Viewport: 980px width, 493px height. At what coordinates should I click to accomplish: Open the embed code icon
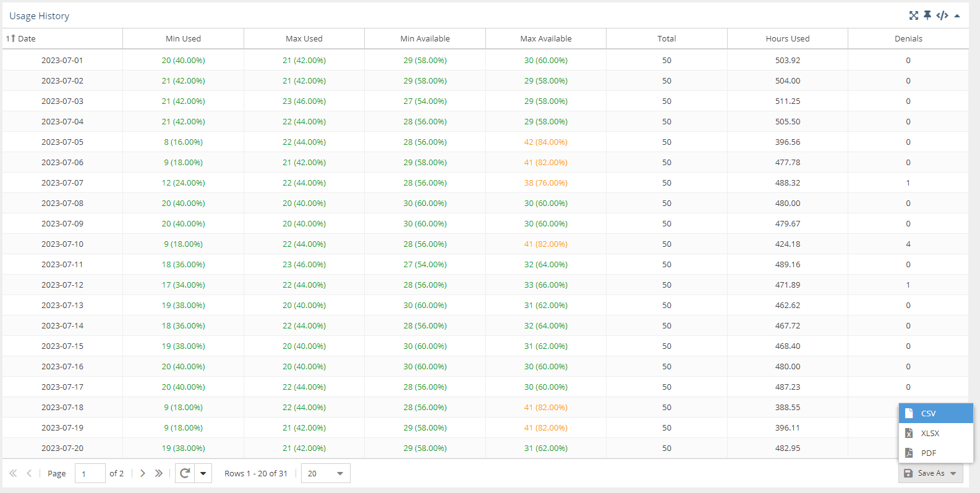942,15
